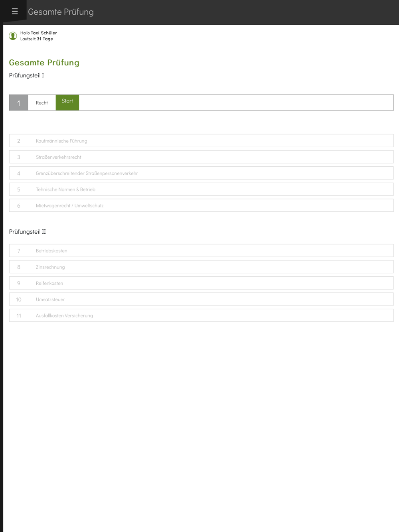Viewport: 399px width, 532px height.
Task: Click the number 1 section badge
Action: pos(19,103)
